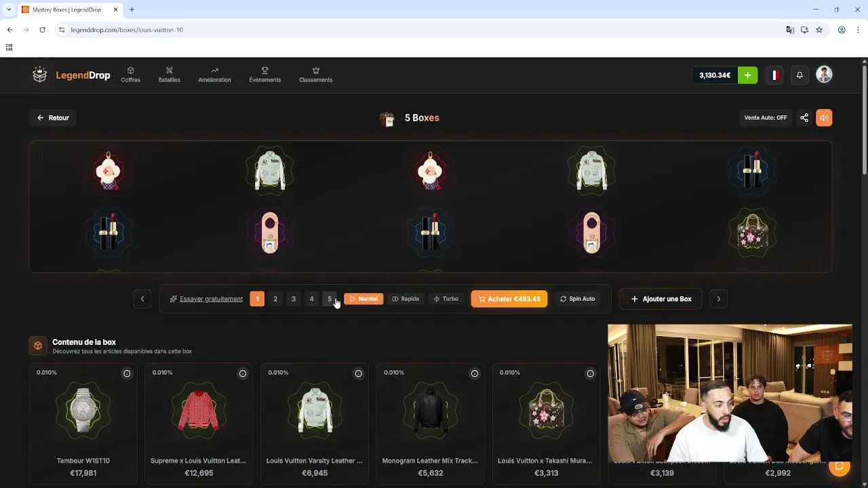Image resolution: width=868 pixels, height=488 pixels.
Task: Open the user profile avatar
Action: [x=824, y=75]
